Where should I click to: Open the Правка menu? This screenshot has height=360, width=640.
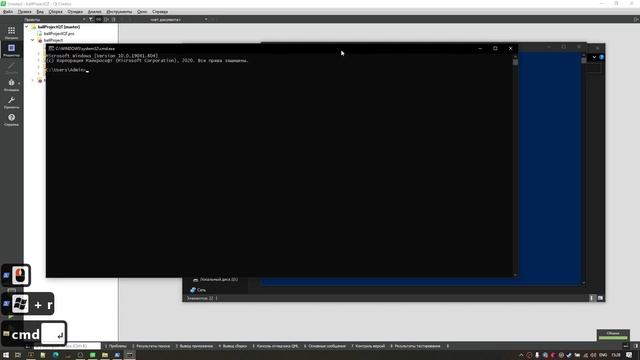tap(24, 12)
